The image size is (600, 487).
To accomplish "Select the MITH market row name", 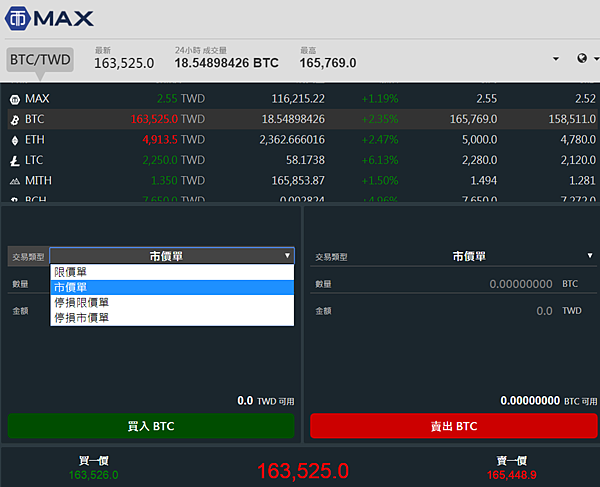I will 38,180.
